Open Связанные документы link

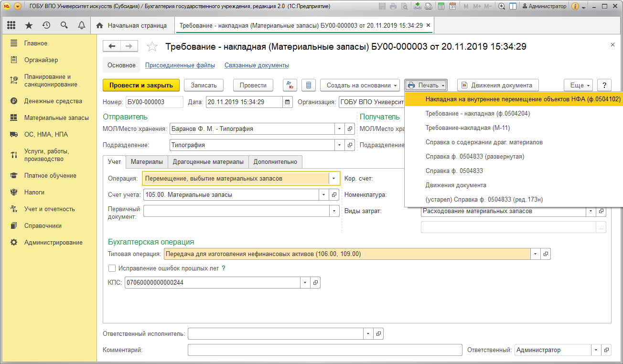[x=257, y=65]
